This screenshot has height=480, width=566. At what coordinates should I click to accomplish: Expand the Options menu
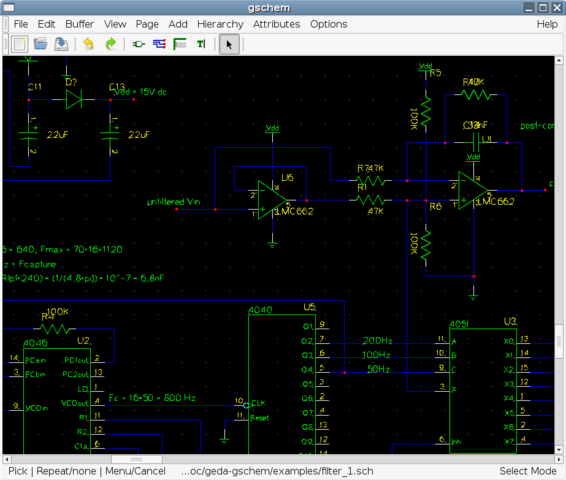pos(329,24)
